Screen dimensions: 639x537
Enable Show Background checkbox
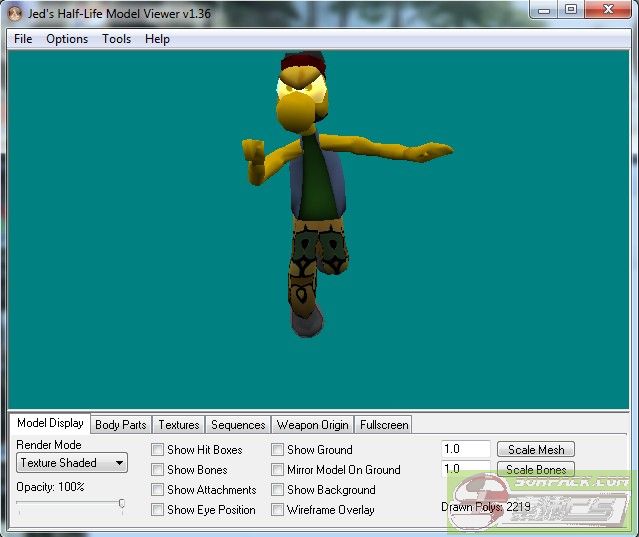pyautogui.click(x=277, y=490)
